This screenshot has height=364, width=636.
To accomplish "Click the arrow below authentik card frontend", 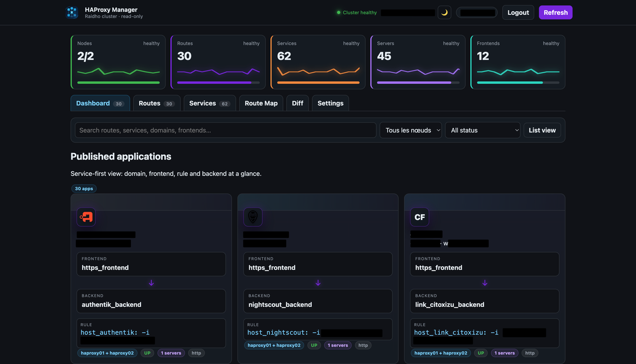I will (151, 283).
